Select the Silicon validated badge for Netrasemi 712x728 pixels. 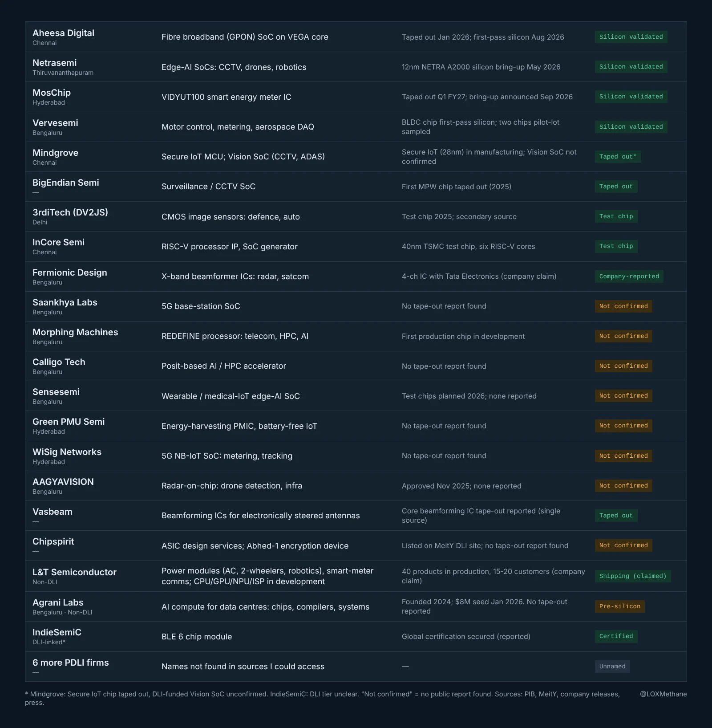pos(631,67)
